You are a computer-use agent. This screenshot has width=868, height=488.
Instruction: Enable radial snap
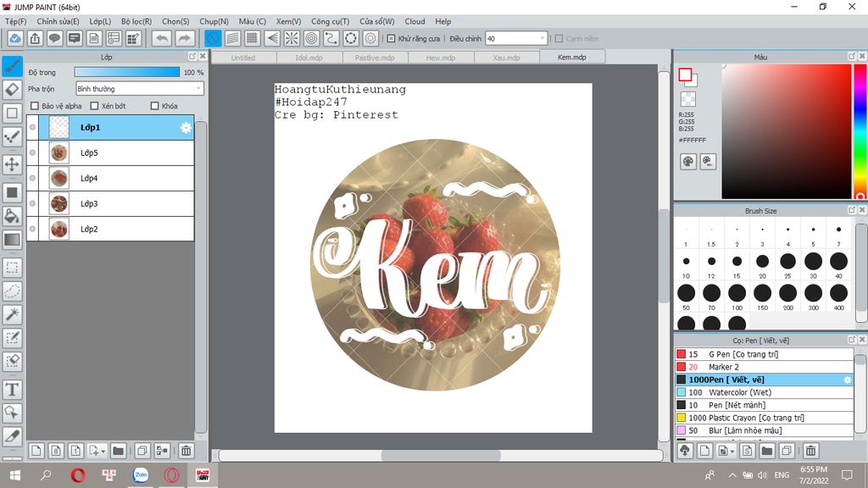(x=292, y=38)
